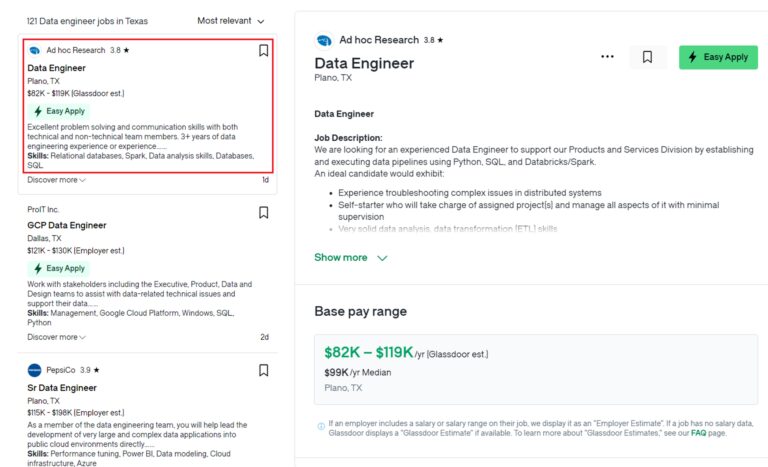
Task: Click the Ad hoc Research logo in details
Action: coord(324,41)
